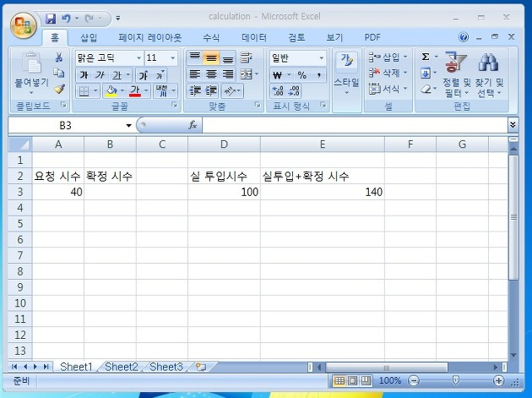Increase the font size
Image resolution: width=532 pixels, height=398 pixels.
144,75
